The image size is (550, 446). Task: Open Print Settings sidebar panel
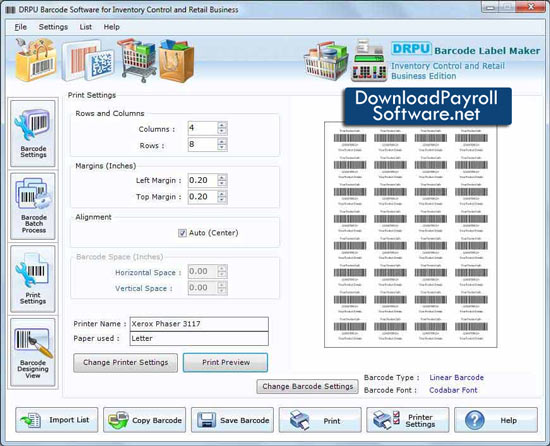click(33, 279)
